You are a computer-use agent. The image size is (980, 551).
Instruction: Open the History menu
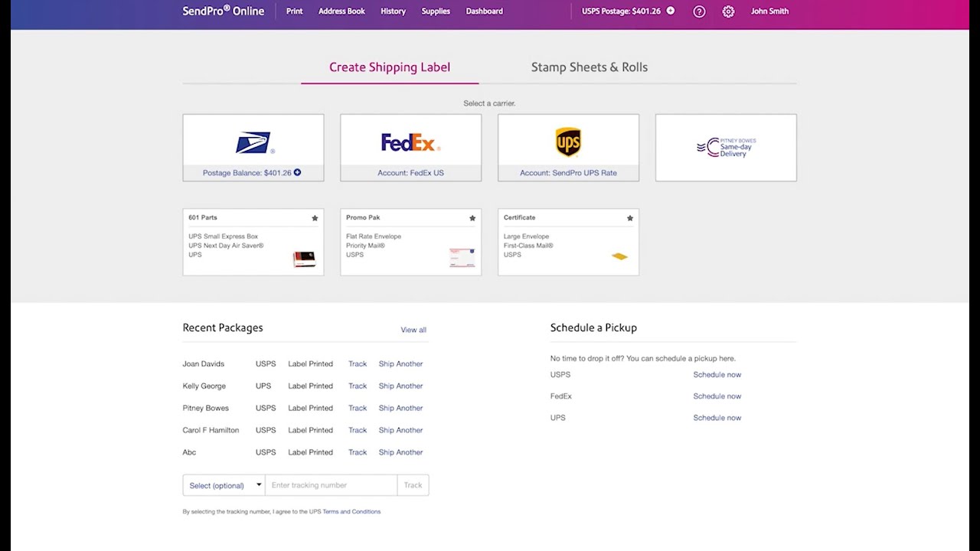coord(394,11)
